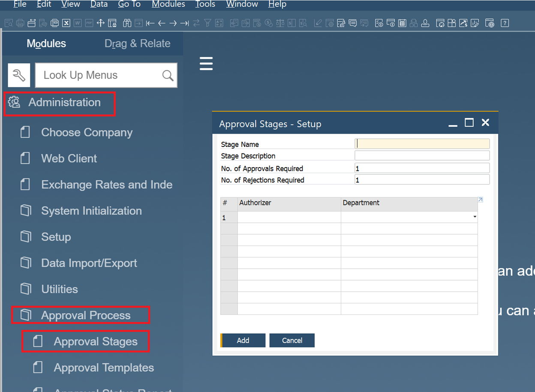Switch to the Drag & Relate tab
535x392 pixels.
(137, 43)
